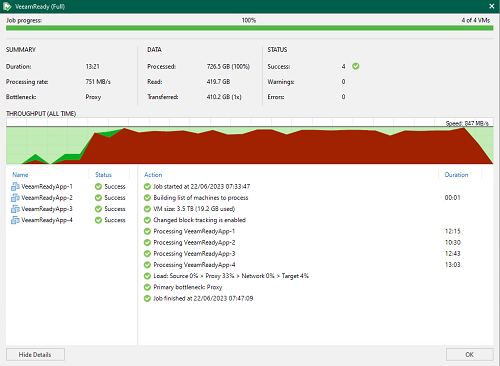Click the check icon beside the Load statistics entry

click(x=147, y=276)
